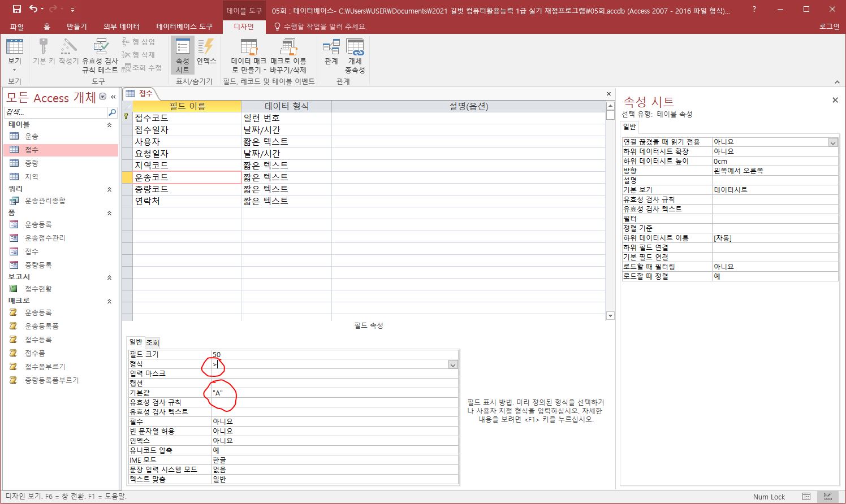This screenshot has height=504, width=846.
Task: Switch to the 조회 field properties tab
Action: (x=153, y=342)
